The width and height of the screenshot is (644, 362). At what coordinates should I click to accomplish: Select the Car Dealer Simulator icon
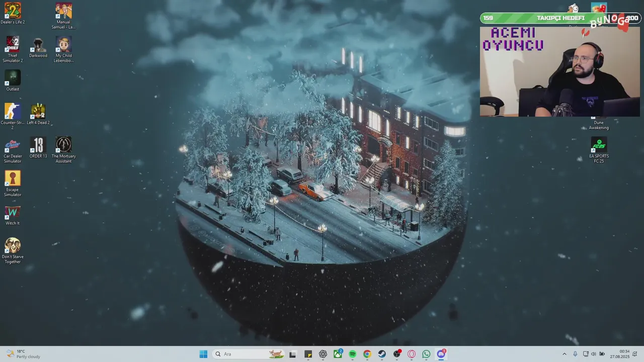coord(13,150)
